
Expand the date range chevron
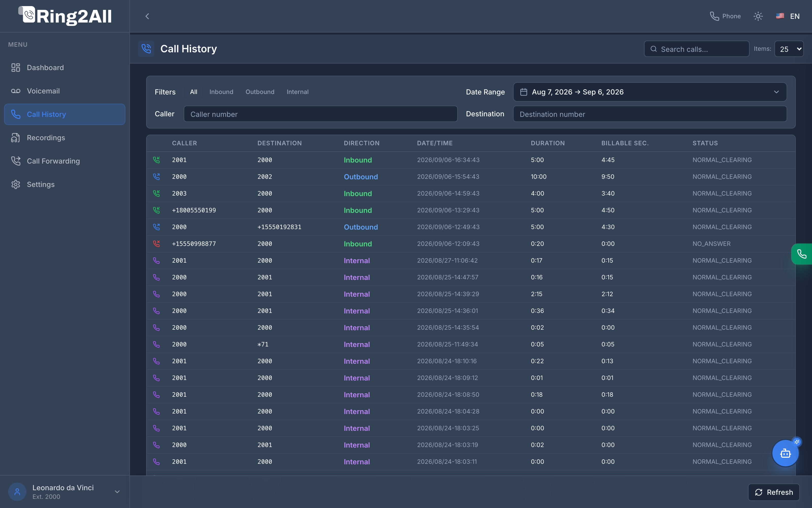pyautogui.click(x=776, y=92)
